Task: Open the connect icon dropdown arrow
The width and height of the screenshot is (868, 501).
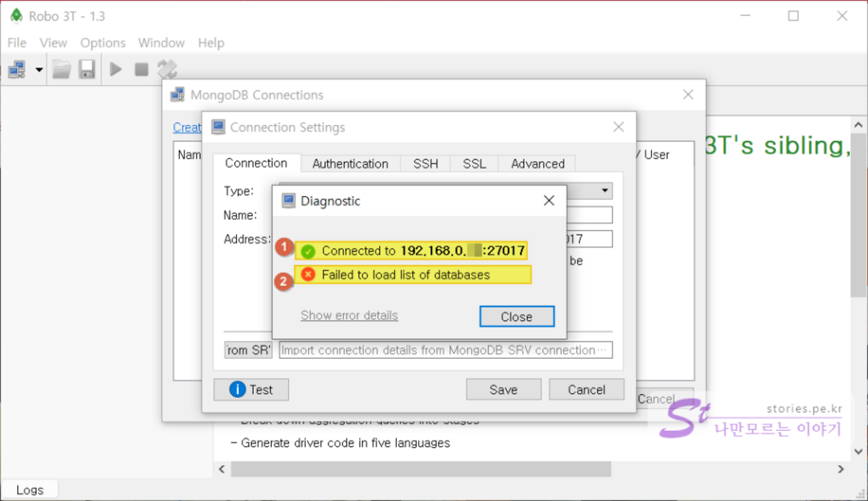Action: (x=39, y=69)
